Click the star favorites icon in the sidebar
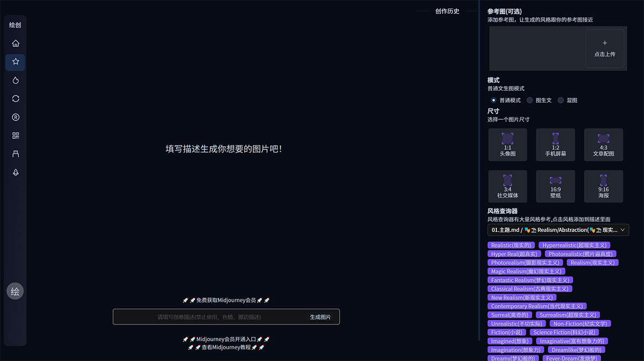 tap(15, 62)
